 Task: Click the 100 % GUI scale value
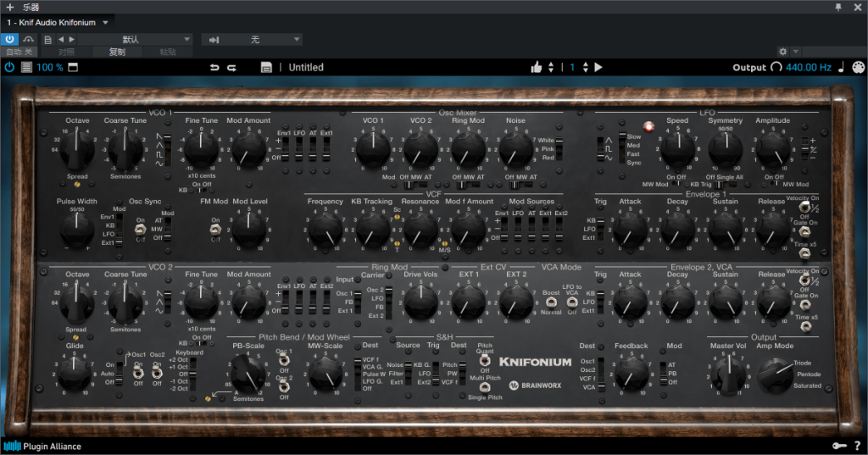coord(50,67)
